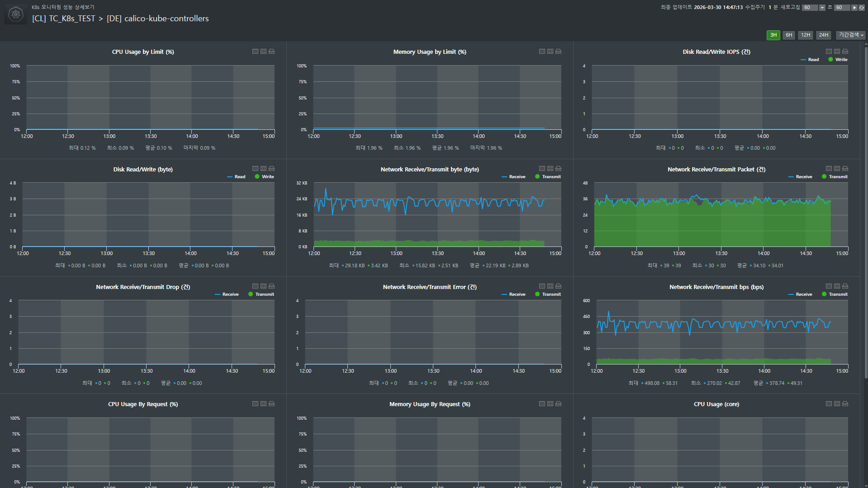Switch time range to 6H
Screen dimensions: 868x488
[789, 35]
